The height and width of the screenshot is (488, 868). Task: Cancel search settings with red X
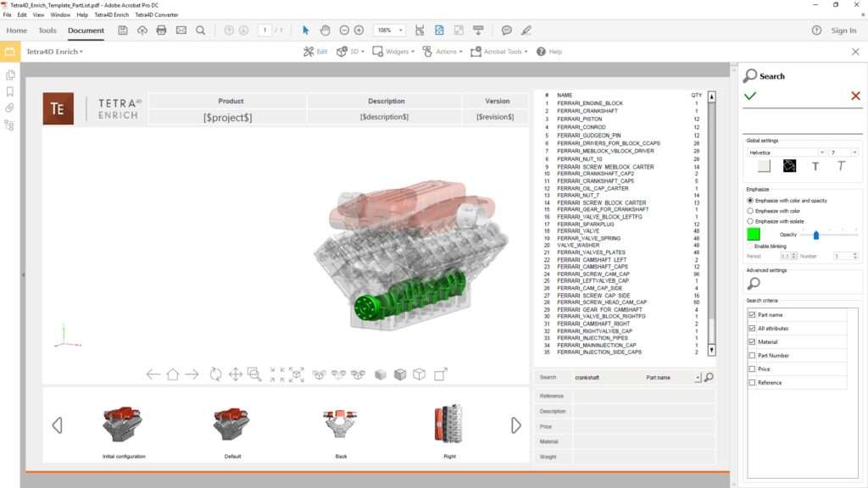pos(855,96)
